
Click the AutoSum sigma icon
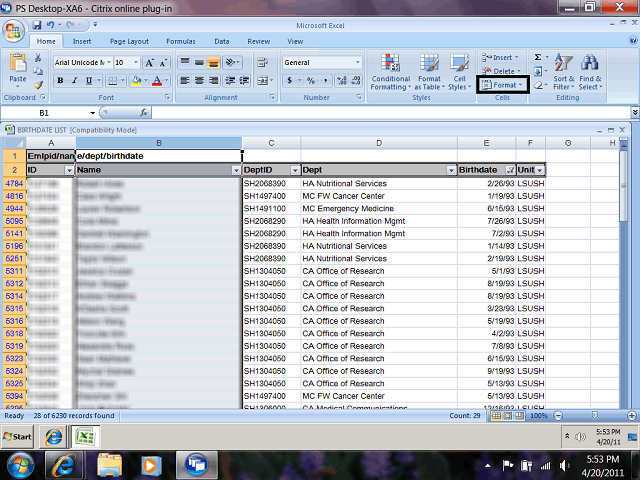click(538, 58)
